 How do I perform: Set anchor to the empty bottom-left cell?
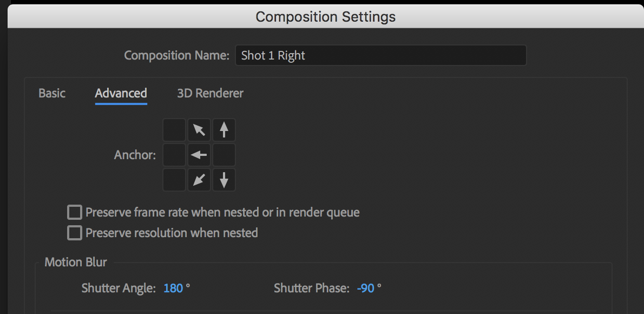174,180
